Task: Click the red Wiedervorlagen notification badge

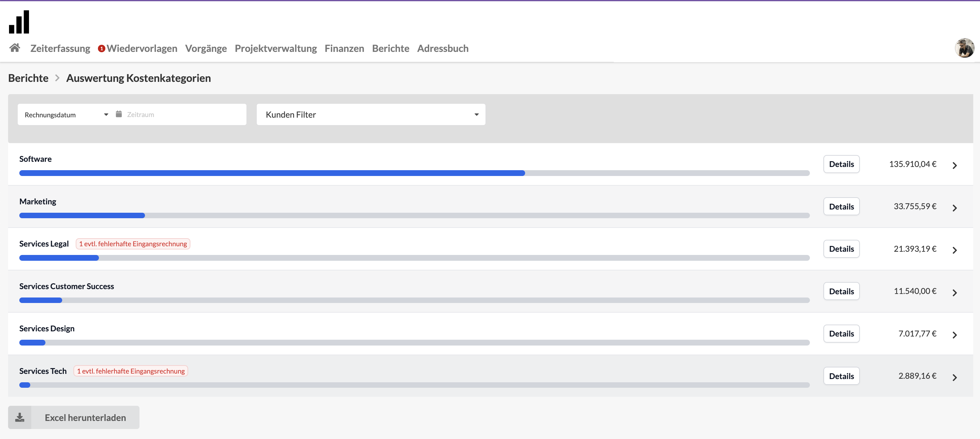Action: (x=101, y=49)
